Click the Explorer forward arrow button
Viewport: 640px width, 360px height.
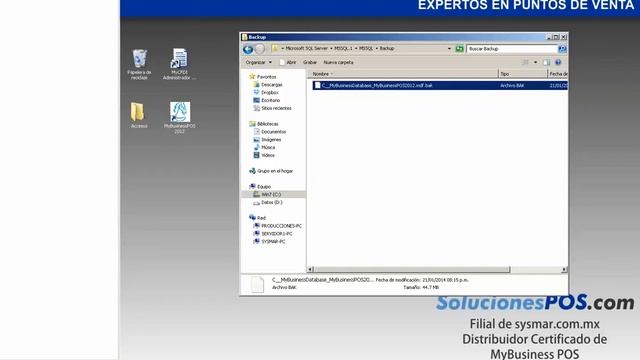pos(260,49)
